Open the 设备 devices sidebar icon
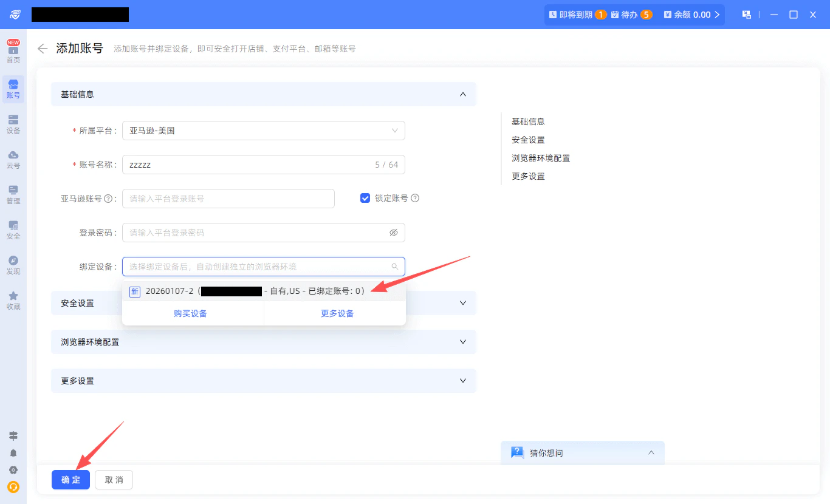The image size is (830, 504). [x=13, y=124]
